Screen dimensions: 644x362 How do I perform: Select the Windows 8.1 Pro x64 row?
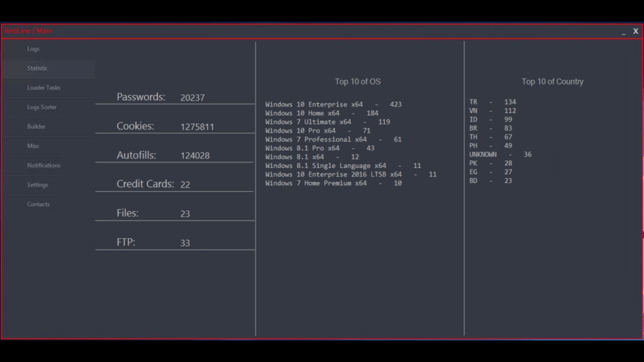[x=320, y=148]
